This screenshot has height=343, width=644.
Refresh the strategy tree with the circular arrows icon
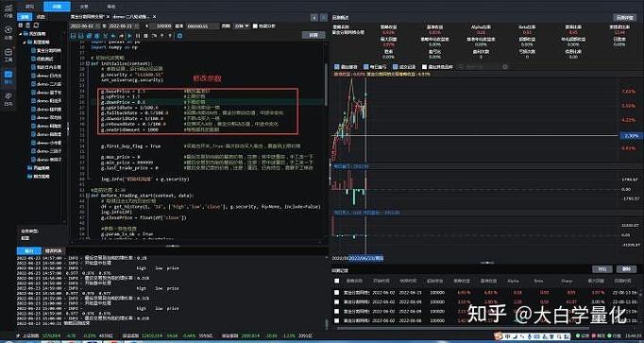click(36, 26)
